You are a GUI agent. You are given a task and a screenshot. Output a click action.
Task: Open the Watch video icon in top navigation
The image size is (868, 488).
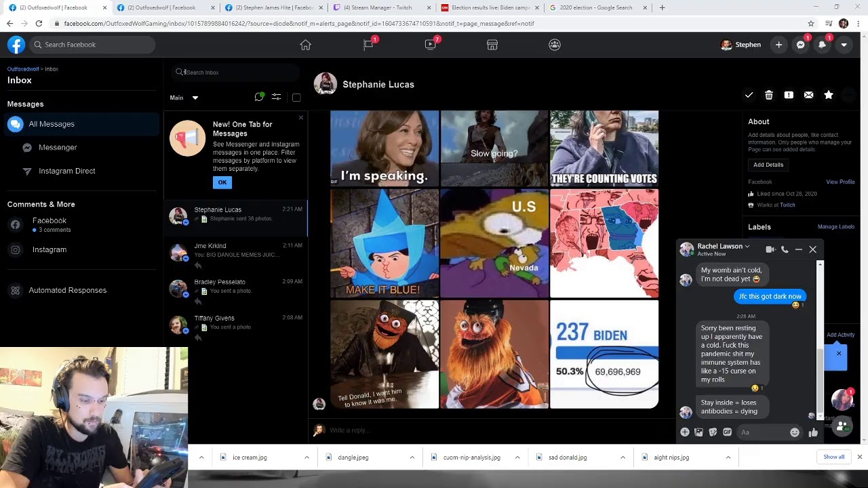coord(430,45)
